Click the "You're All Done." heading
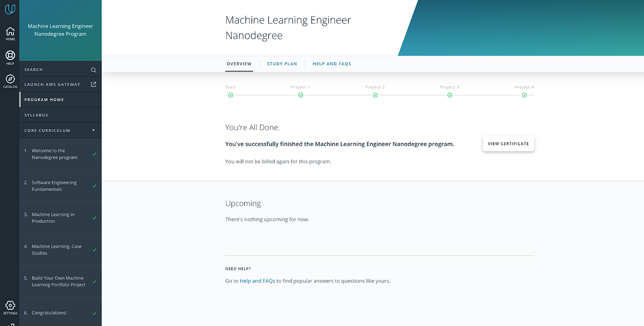644x326 pixels. 252,128
